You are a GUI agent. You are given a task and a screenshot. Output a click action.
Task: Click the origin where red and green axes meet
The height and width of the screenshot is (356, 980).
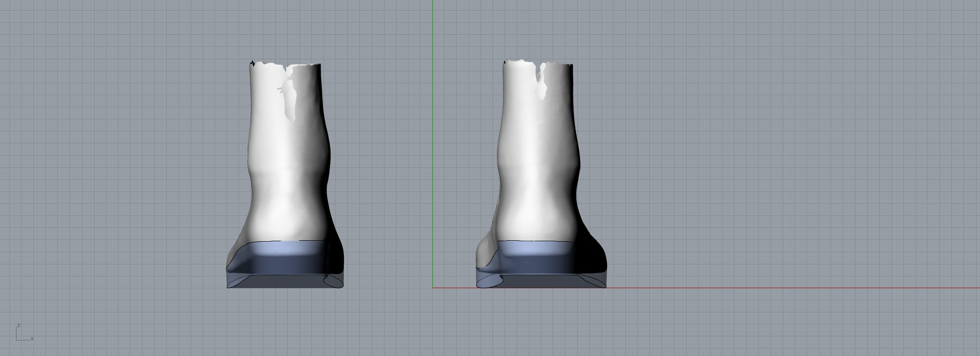click(433, 287)
